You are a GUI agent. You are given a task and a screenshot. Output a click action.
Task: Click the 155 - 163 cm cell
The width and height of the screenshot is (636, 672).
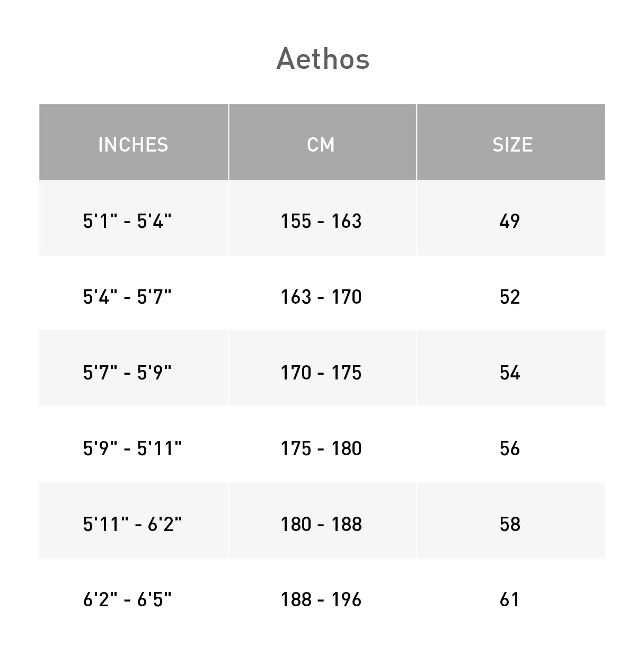click(321, 221)
